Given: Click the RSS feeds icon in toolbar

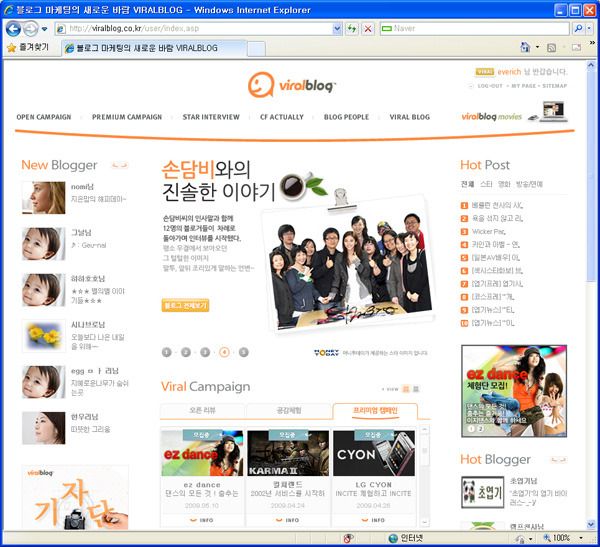Looking at the screenshot, I should (x=551, y=47).
